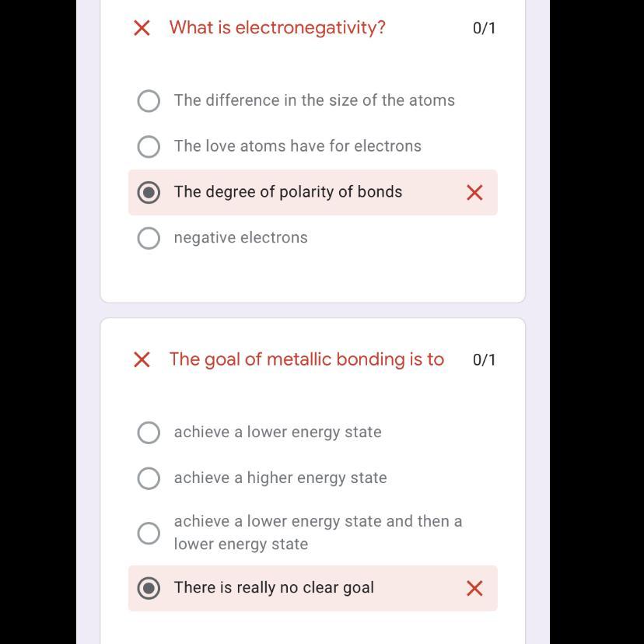Click red X icon beside metallic bonding question
Image resolution: width=644 pixels, height=644 pixels.
tap(142, 359)
